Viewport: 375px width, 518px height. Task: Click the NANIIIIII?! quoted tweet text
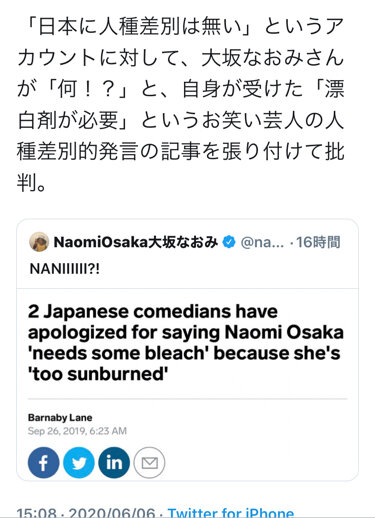(x=65, y=268)
